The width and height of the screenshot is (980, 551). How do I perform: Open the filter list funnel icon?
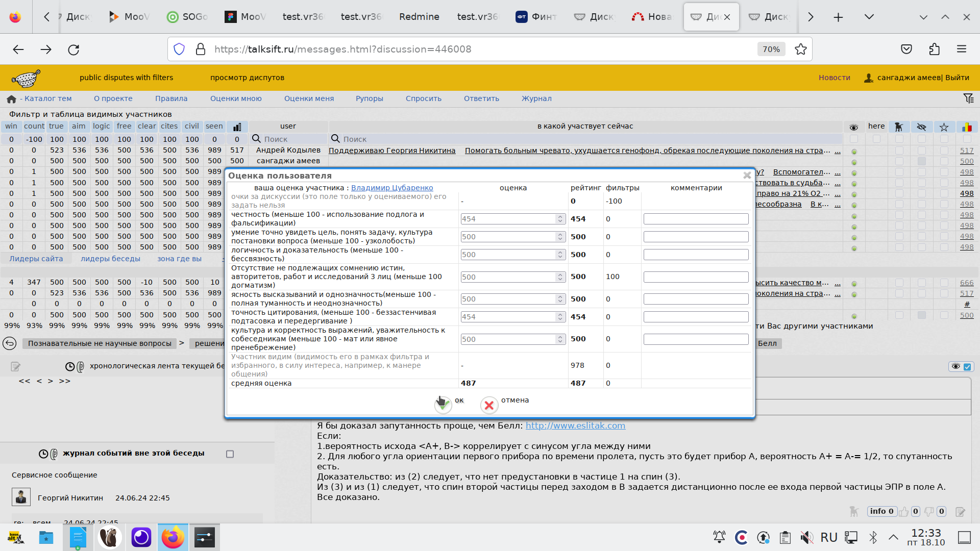tap(968, 98)
